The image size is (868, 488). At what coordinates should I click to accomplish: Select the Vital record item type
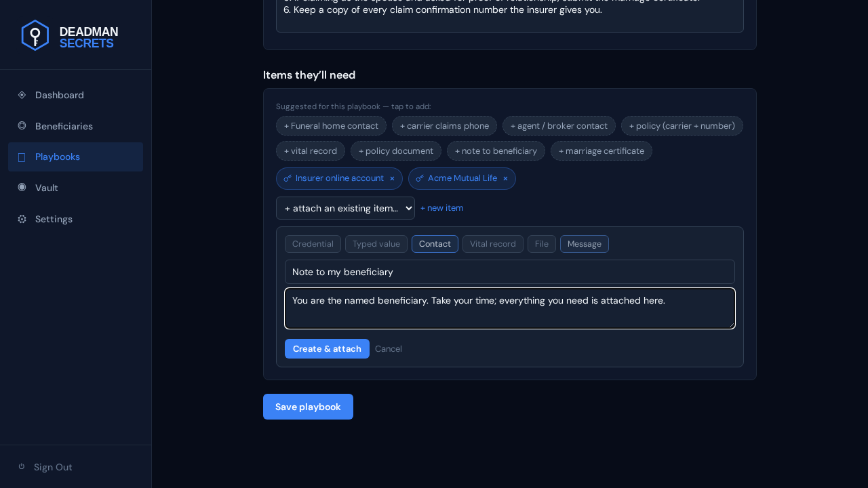(493, 244)
